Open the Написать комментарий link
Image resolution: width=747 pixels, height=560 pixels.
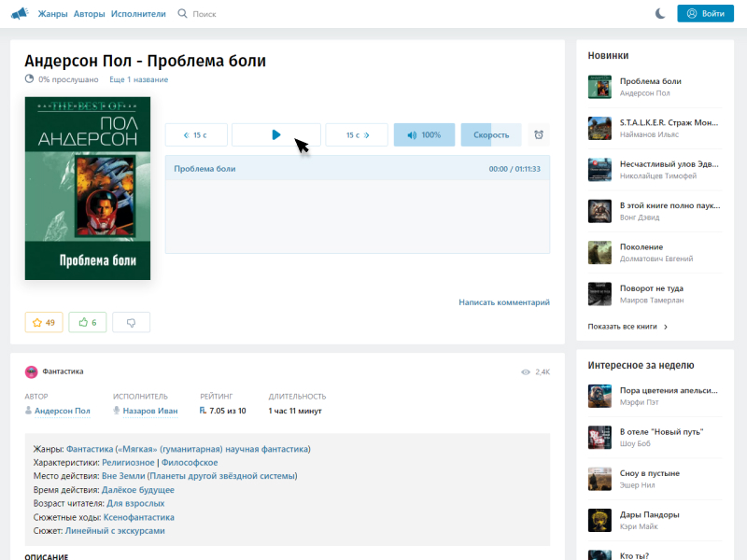click(504, 301)
